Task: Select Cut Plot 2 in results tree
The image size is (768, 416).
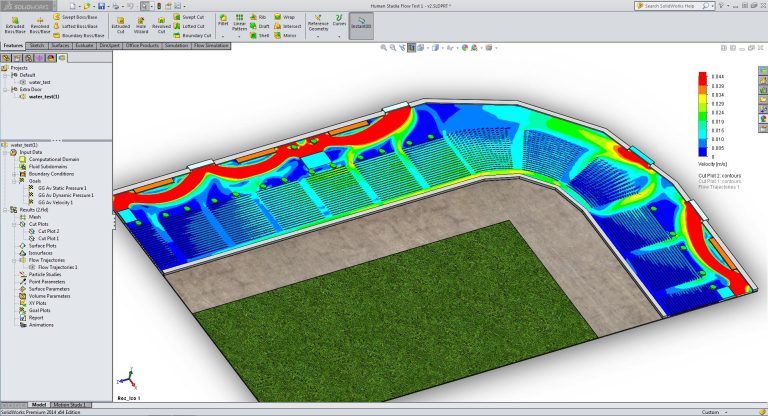Action: click(x=48, y=232)
